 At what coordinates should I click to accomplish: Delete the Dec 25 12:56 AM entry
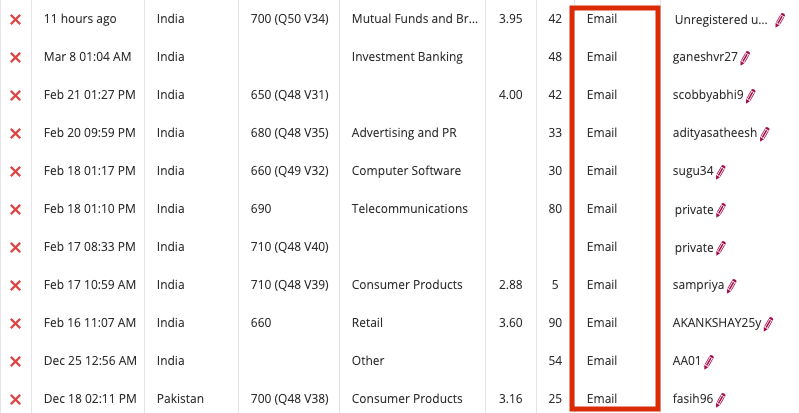(x=15, y=361)
